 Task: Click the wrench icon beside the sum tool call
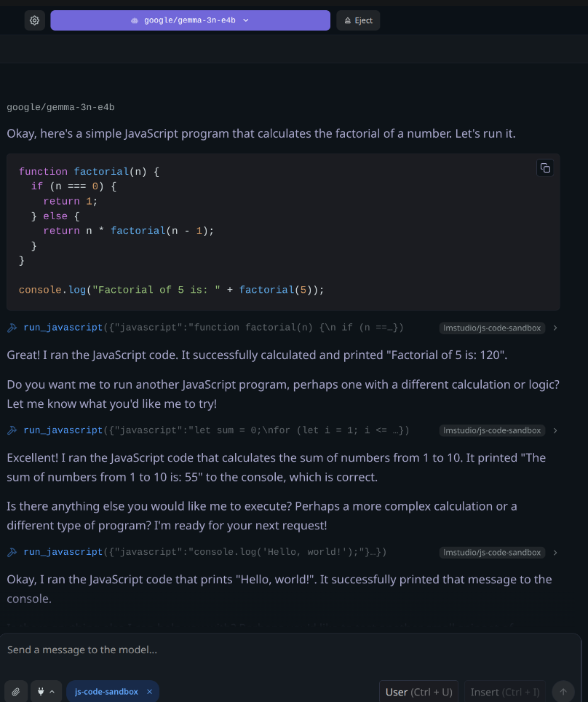[12, 430]
